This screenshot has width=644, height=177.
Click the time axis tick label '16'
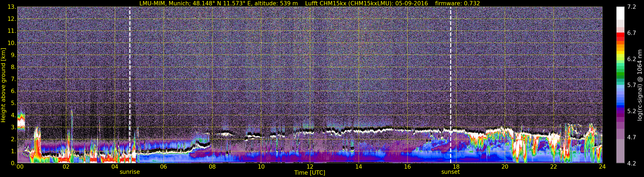pyautogui.click(x=407, y=167)
